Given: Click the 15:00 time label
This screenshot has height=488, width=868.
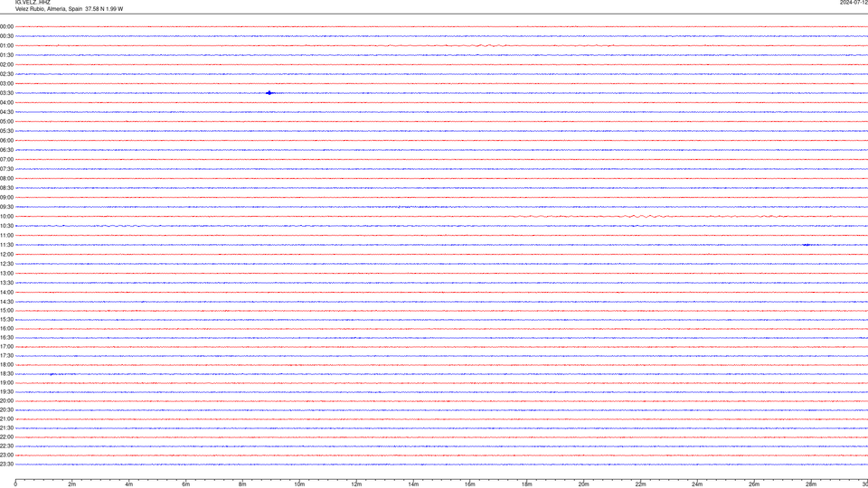Looking at the screenshot, I should click(x=6, y=310).
